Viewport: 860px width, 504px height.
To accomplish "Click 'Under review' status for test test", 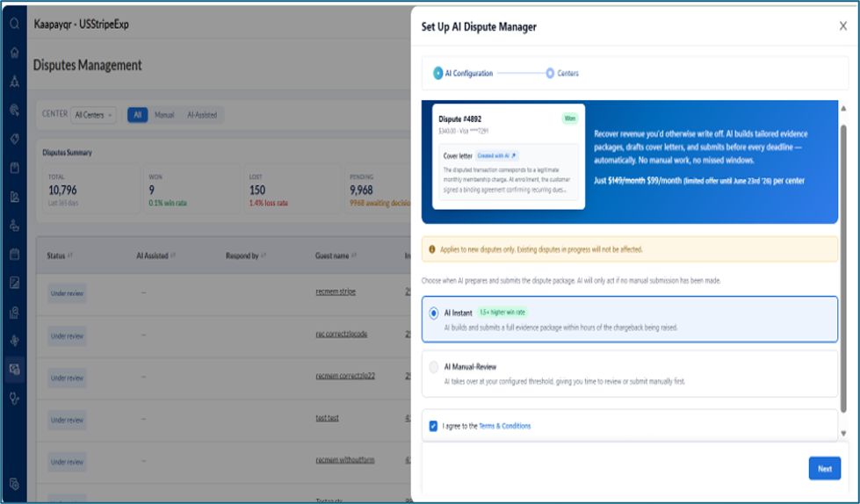I will (x=67, y=420).
